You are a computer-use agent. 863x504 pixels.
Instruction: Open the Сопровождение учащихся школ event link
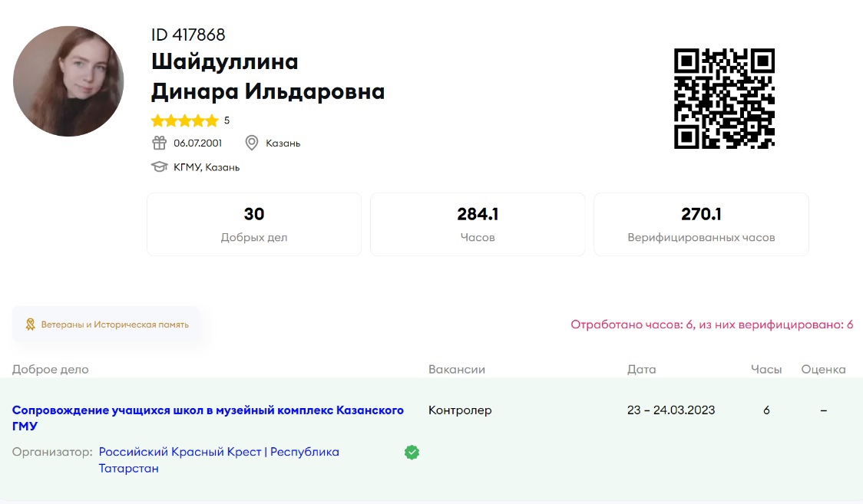[x=207, y=410]
